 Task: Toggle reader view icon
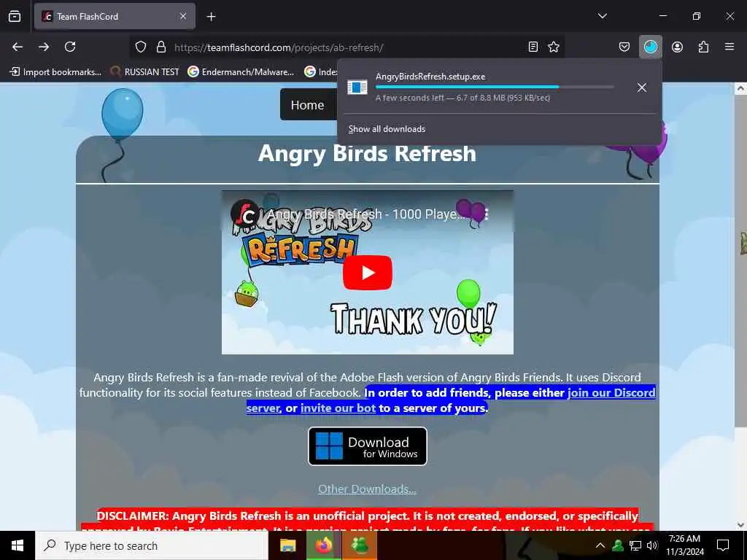click(533, 47)
